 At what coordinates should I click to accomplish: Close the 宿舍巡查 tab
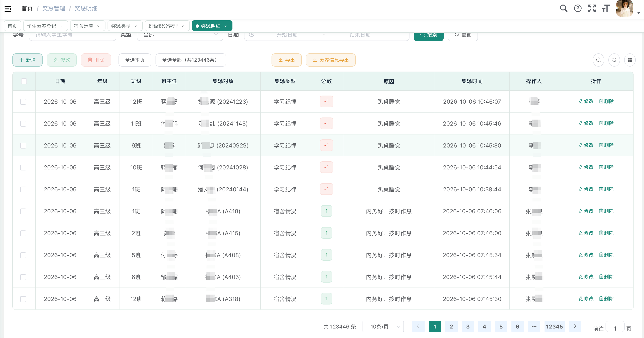98,26
